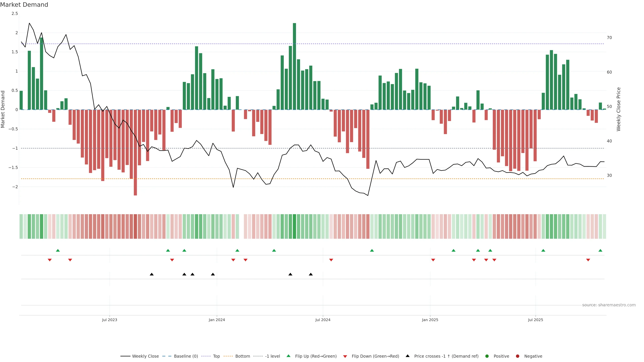Click the Jul 2025 x-axis label
Image resolution: width=644 pixels, height=362 pixels.
point(535,320)
